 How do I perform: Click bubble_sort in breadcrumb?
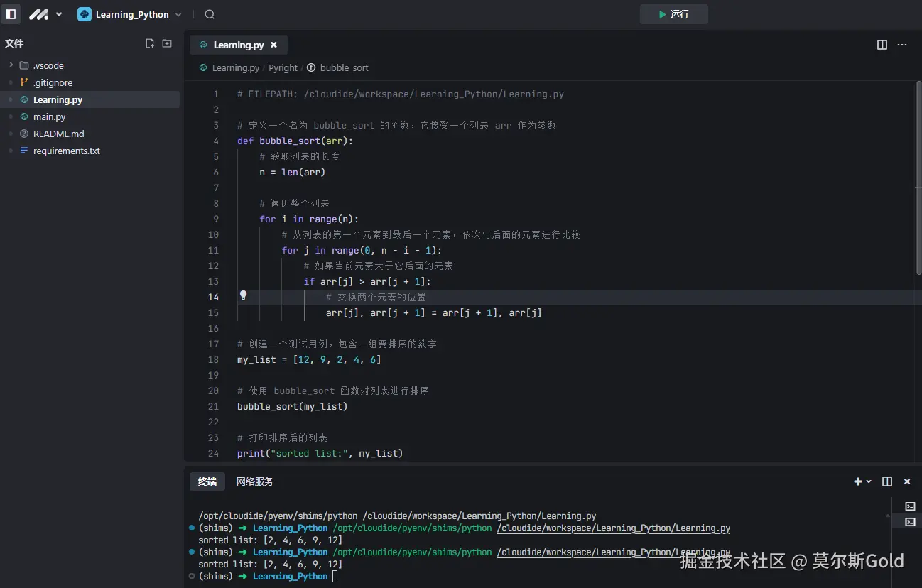(345, 67)
